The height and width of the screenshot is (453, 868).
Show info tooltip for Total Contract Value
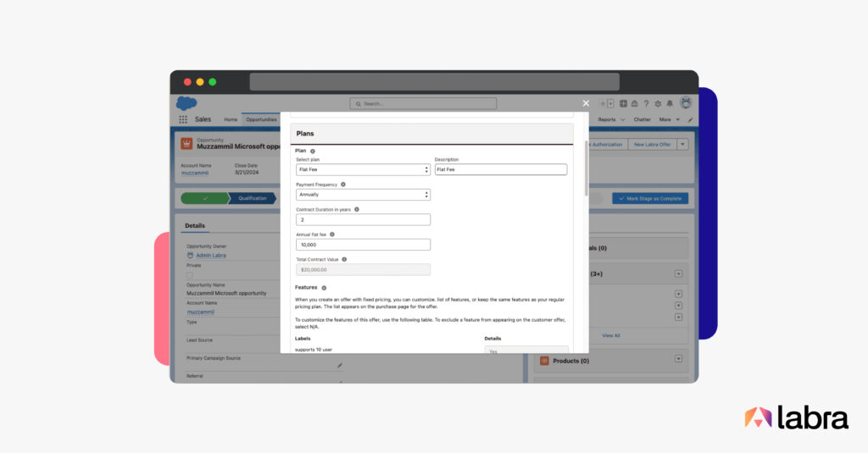click(x=344, y=259)
